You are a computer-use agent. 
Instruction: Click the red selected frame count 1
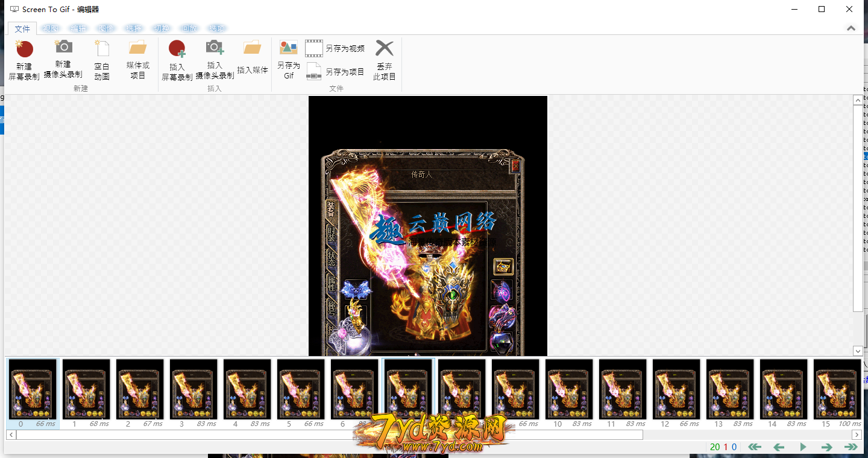pyautogui.click(x=726, y=447)
